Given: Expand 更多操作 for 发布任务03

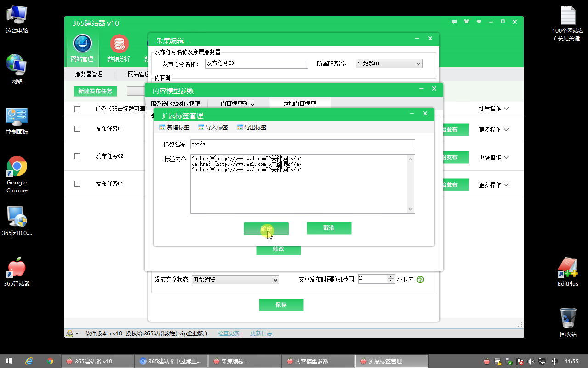Looking at the screenshot, I should coord(494,130).
